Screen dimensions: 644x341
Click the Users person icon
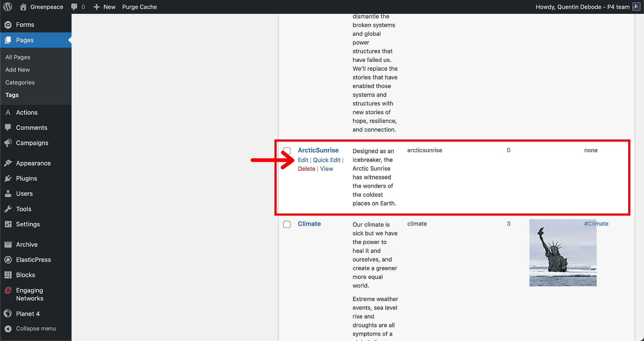pos(8,194)
